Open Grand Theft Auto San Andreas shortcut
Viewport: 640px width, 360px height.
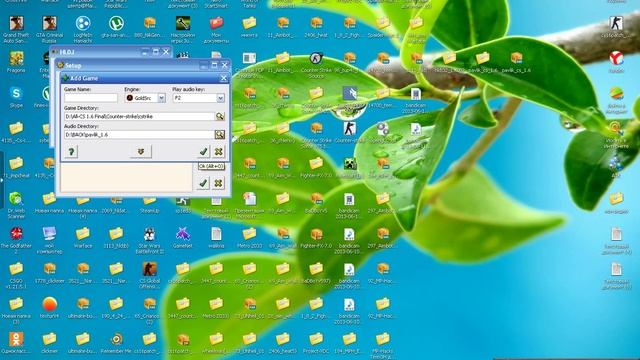[x=16, y=23]
